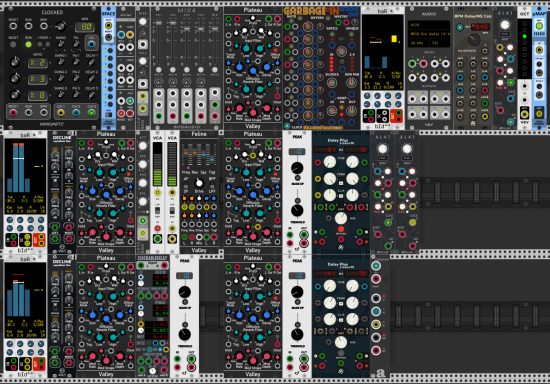Click the red 640 BPM display

tap(480, 27)
